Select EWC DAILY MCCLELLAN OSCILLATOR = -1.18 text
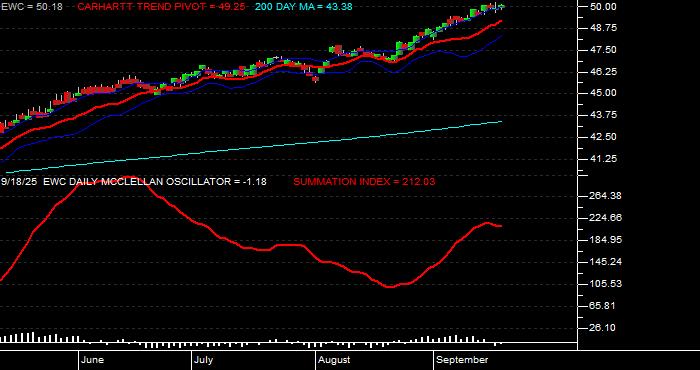The height and width of the screenshot is (370, 700). (155, 182)
